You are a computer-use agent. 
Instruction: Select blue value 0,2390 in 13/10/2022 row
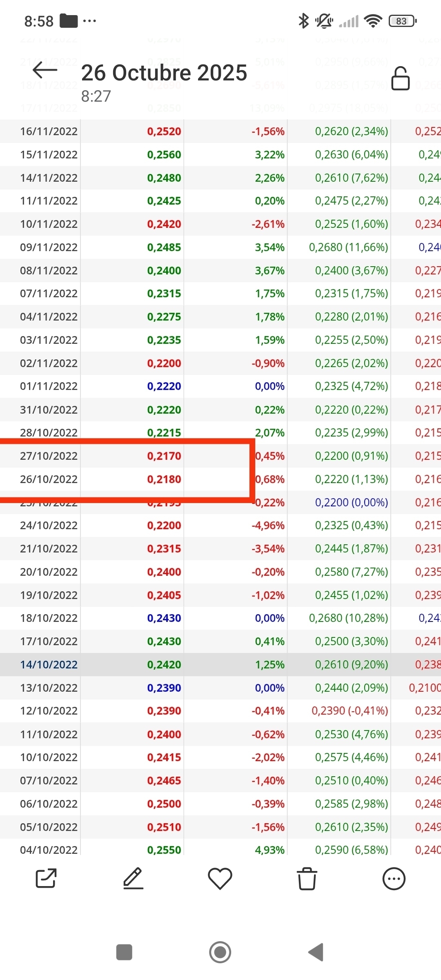pos(164,688)
